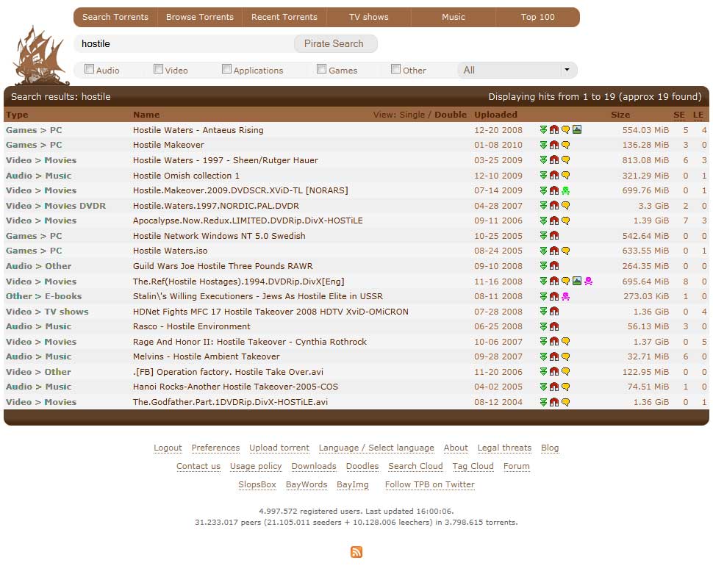
Task: Select the Music tab
Action: pos(454,18)
